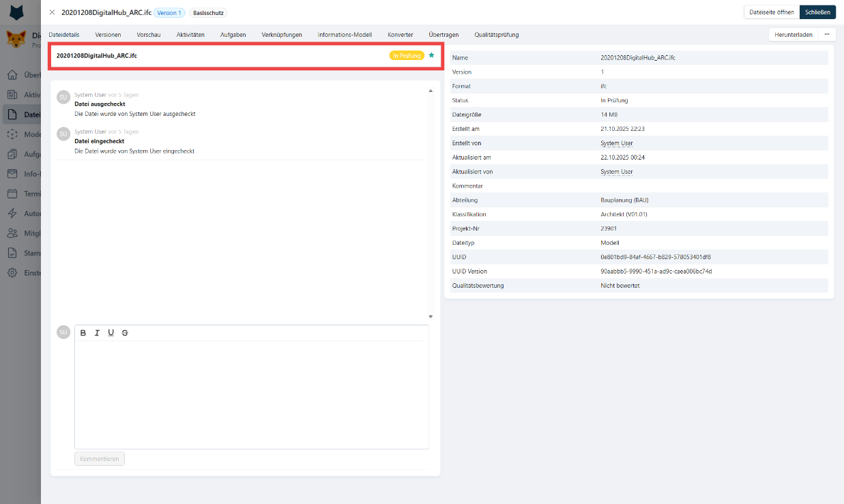Click the Dateiseite öffnen button
Screen dimensions: 844x504
tap(771, 12)
